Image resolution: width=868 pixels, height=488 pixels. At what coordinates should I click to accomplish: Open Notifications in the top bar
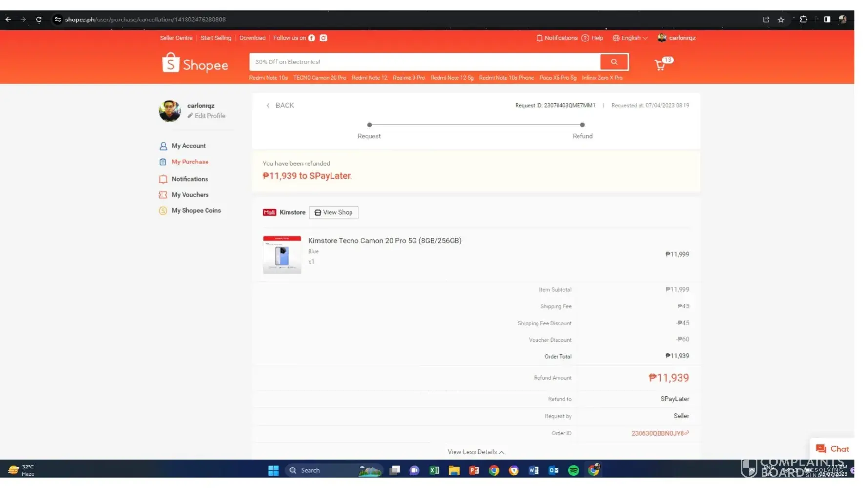pyautogui.click(x=557, y=38)
